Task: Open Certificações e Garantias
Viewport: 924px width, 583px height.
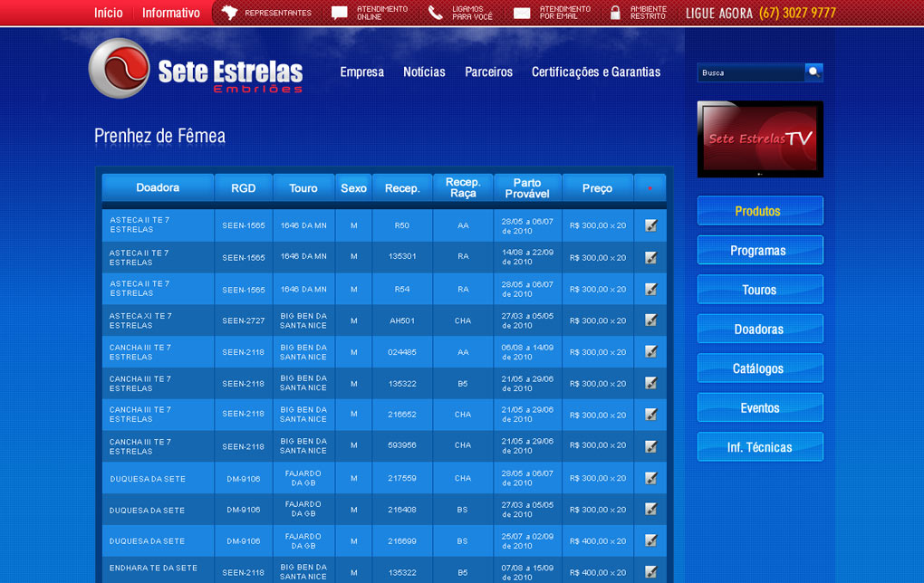Action: pos(596,72)
